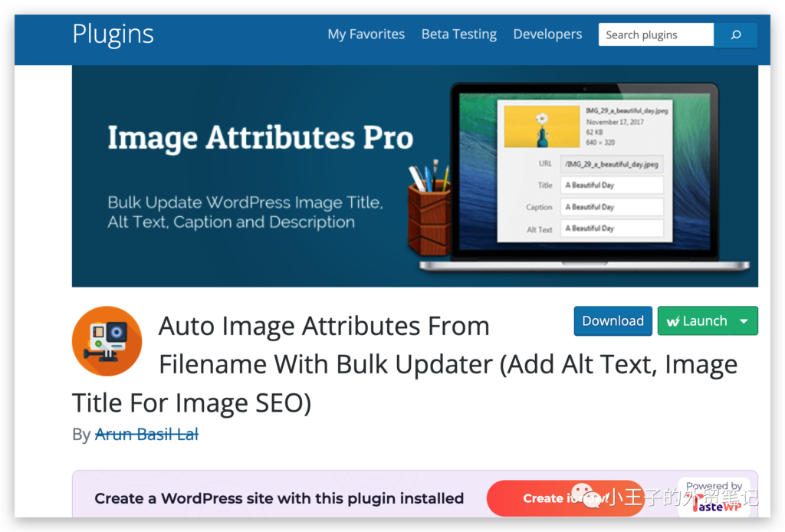Image resolution: width=785 pixels, height=532 pixels.
Task: Visit author Arun Basil Lal's profile
Action: [x=146, y=435]
